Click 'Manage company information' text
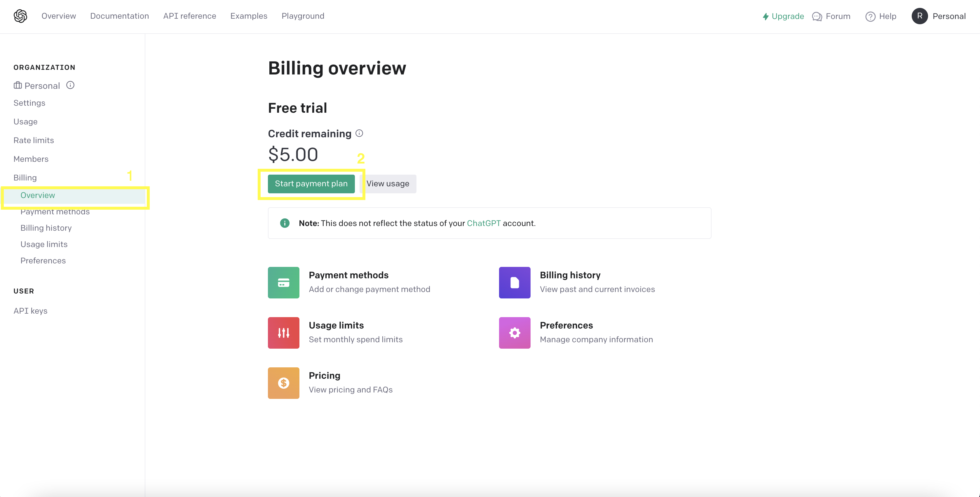Viewport: 980px width, 497px height. (596, 339)
